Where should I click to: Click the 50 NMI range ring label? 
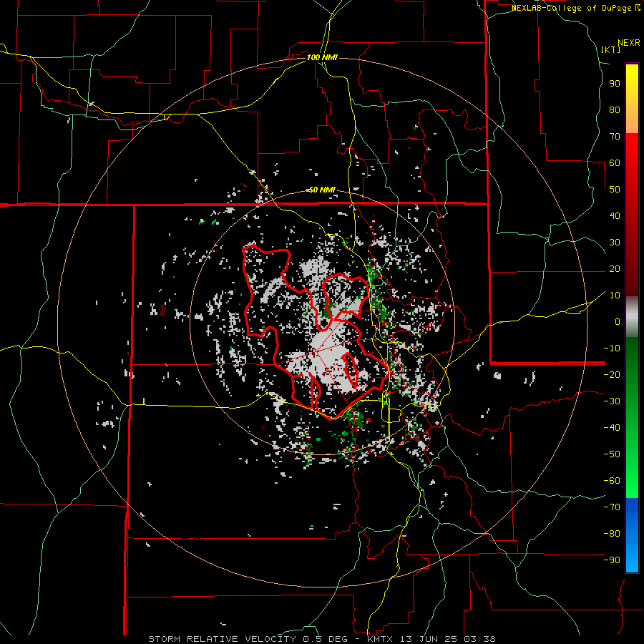click(322, 190)
